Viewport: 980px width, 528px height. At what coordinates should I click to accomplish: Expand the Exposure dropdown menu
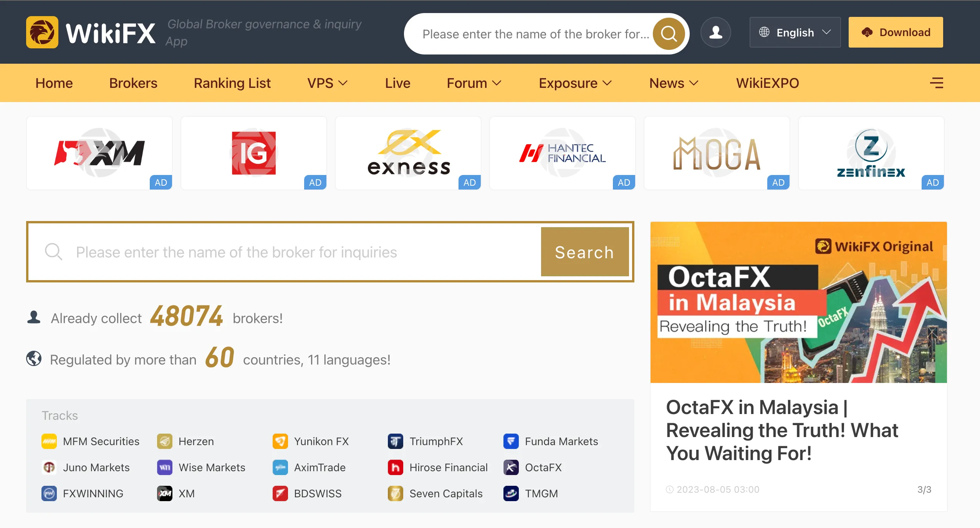pos(575,83)
